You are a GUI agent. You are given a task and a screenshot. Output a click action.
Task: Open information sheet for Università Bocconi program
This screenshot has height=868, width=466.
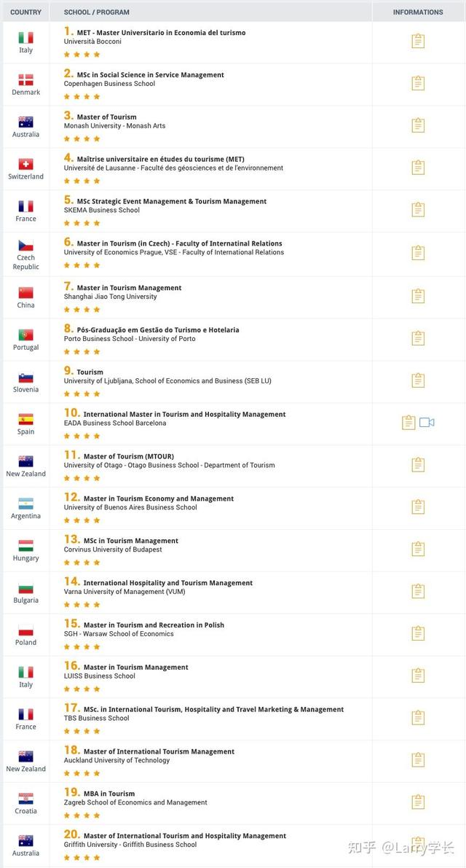coord(418,41)
